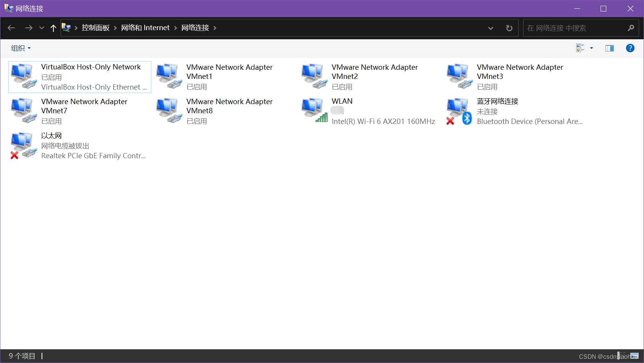Go forward with the forward arrow
Screen dimensions: 644x363
(x=29, y=28)
